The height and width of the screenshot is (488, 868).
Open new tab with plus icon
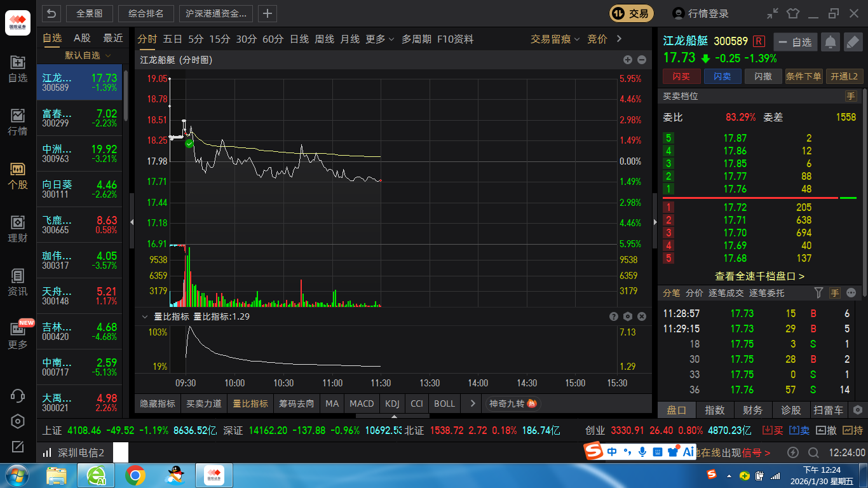pos(268,13)
